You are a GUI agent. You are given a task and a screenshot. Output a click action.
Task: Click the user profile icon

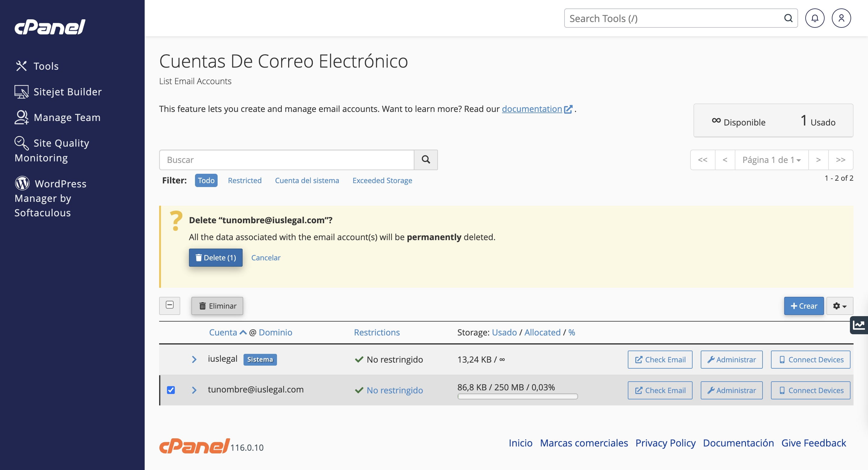click(x=841, y=18)
